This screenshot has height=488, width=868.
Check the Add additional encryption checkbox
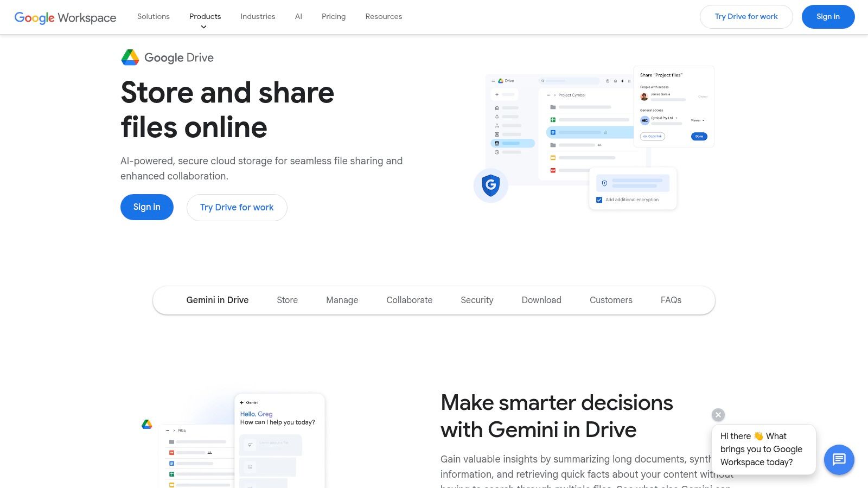[x=598, y=200]
